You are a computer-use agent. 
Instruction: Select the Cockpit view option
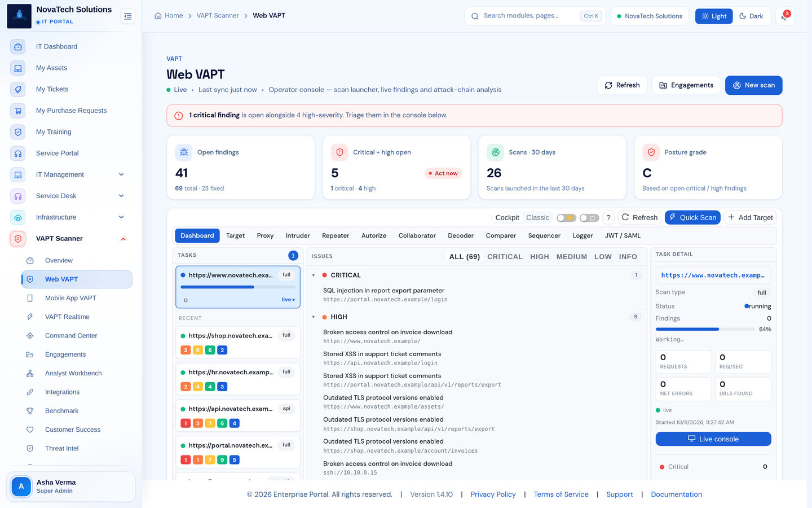pos(507,217)
